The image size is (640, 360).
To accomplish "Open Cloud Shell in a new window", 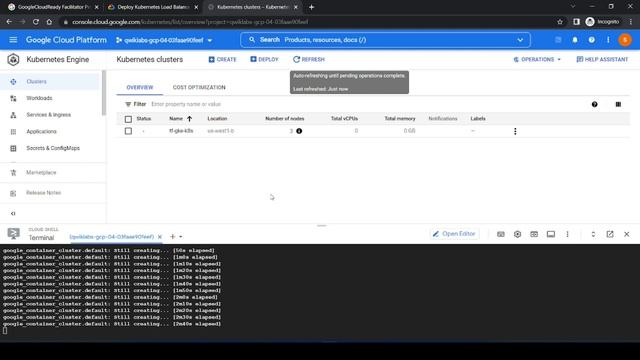I will click(x=610, y=234).
